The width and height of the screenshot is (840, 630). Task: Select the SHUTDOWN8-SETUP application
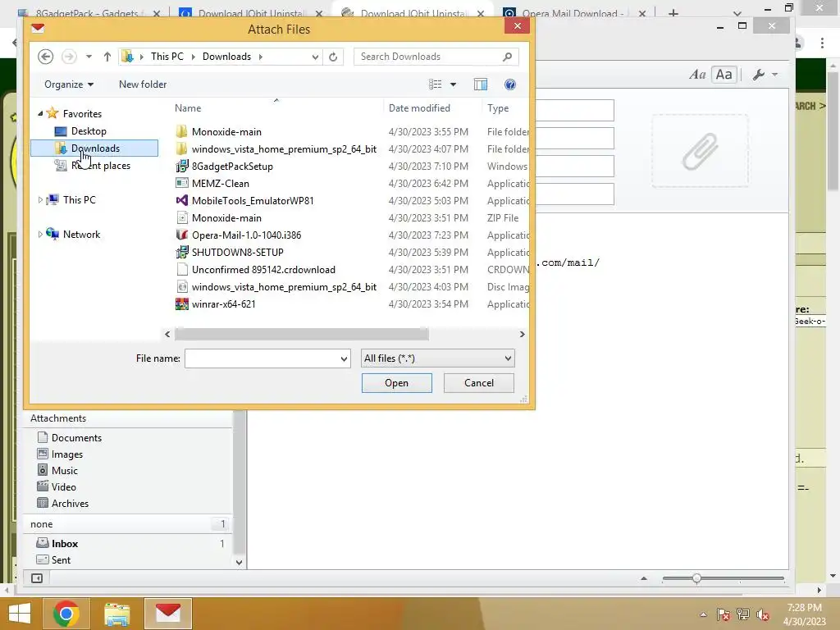237,253
